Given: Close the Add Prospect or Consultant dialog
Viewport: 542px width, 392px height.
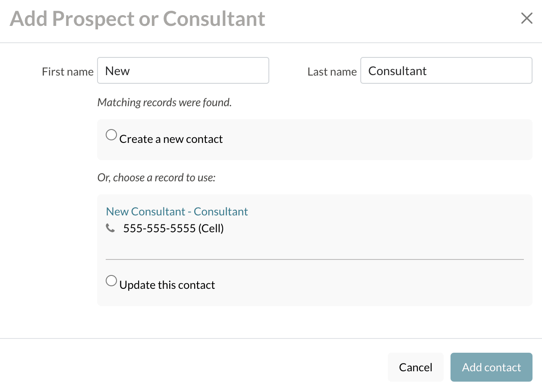Looking at the screenshot, I should (526, 19).
